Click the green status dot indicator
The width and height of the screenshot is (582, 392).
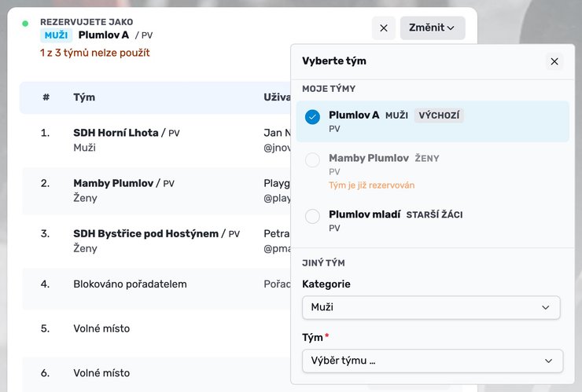25,24
